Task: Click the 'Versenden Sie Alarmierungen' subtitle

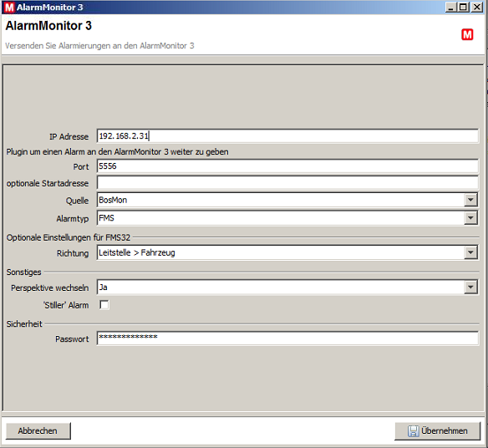Action: (99, 46)
